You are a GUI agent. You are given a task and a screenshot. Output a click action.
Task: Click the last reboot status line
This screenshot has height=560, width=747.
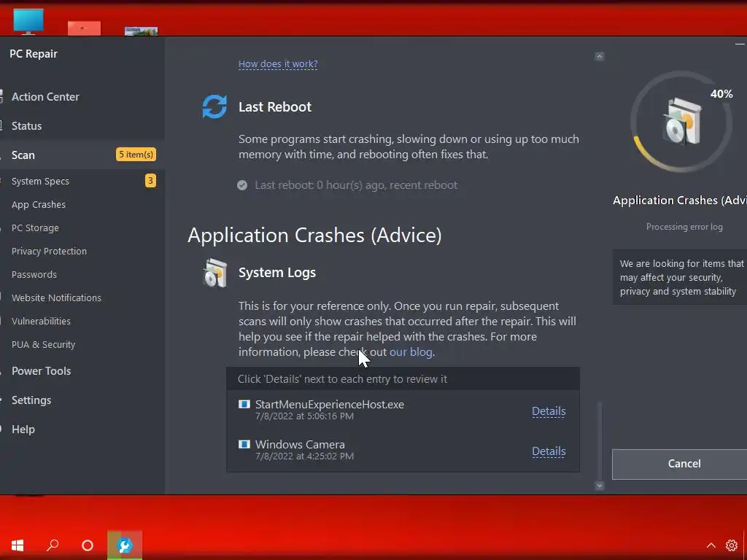(356, 185)
